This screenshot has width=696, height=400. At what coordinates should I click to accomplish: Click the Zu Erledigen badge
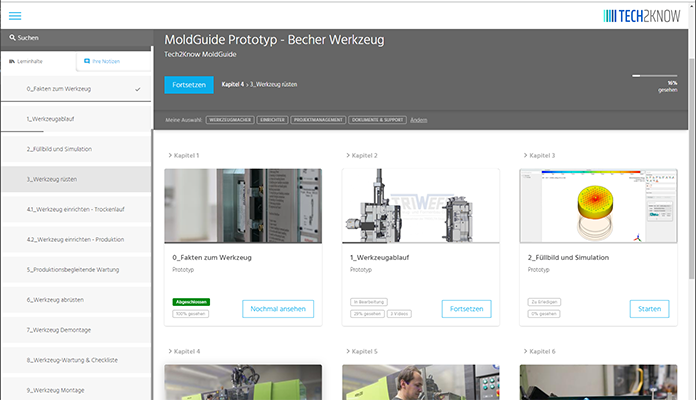[x=544, y=302]
